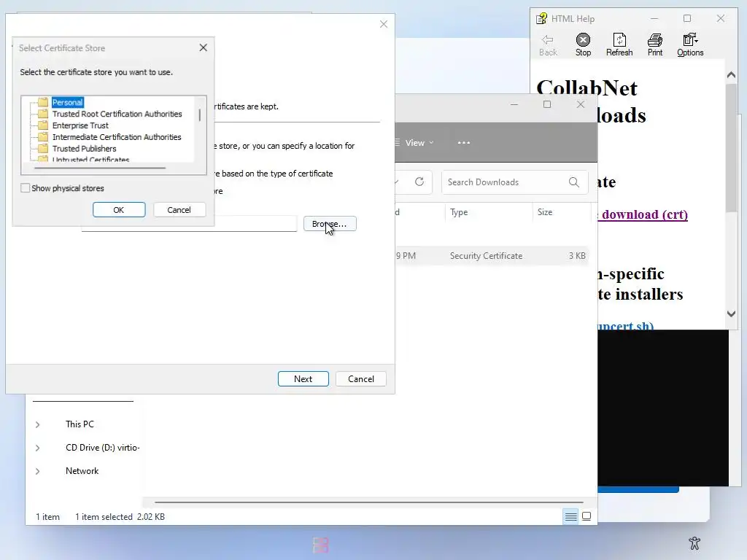Screen dimensions: 747x560
Task: Switch to large thumbnails view icon
Action: click(x=587, y=516)
